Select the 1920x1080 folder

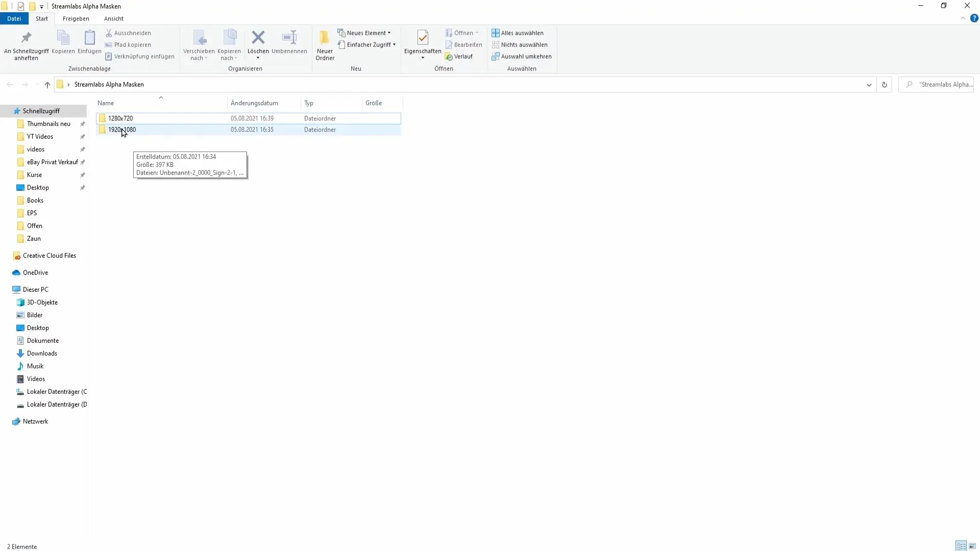[249, 130]
